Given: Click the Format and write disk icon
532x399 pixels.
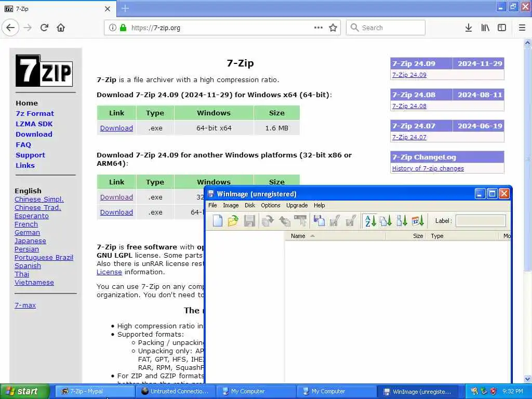Looking at the screenshot, I should [301, 221].
